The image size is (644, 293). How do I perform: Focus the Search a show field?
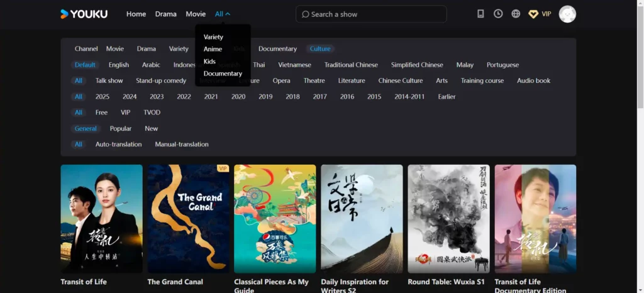click(x=371, y=14)
